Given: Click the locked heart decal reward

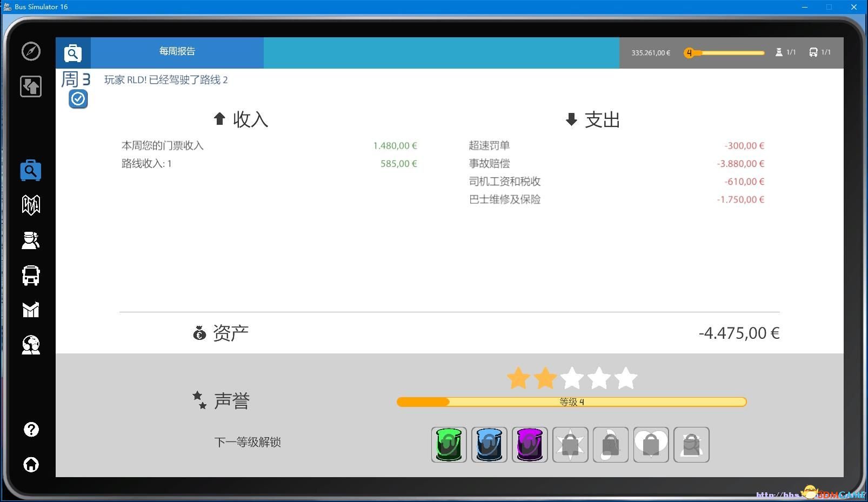Looking at the screenshot, I should coord(651,445).
